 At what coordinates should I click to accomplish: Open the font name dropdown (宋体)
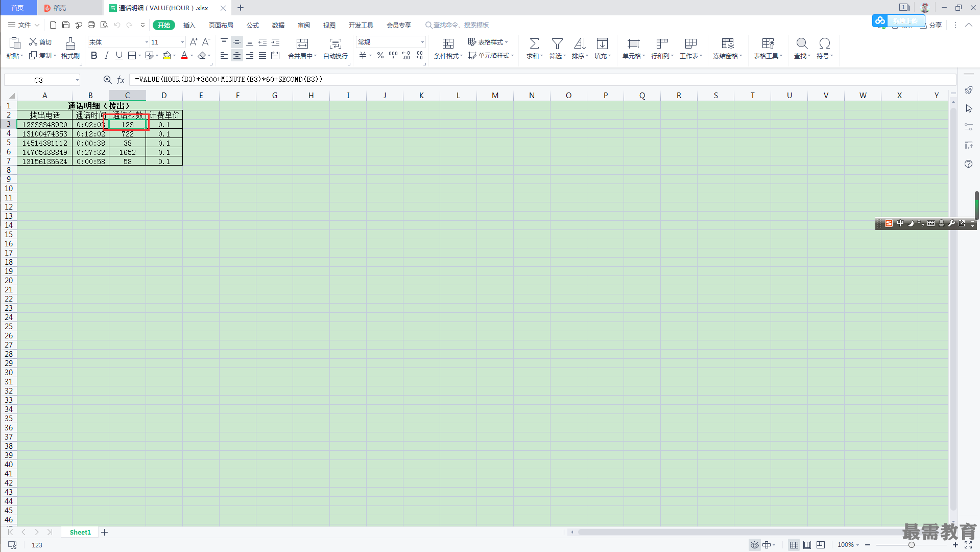coord(147,42)
